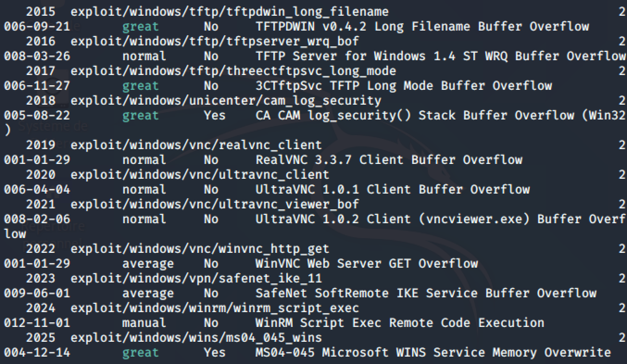627x364 pixels.
Task: Click description TFTPDWIN v0.4.2 Long Filename Buffer Overflow
Action: [x=422, y=26]
